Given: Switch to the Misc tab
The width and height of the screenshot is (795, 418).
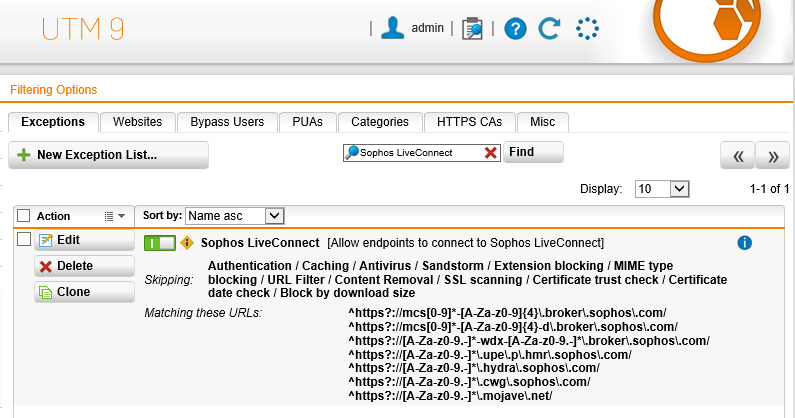Looking at the screenshot, I should tap(543, 122).
